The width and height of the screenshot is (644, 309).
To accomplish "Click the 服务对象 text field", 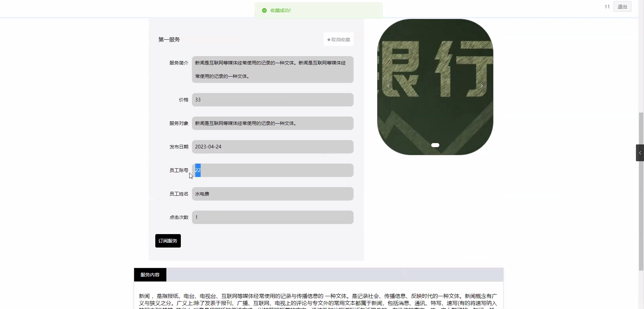I will [273, 123].
